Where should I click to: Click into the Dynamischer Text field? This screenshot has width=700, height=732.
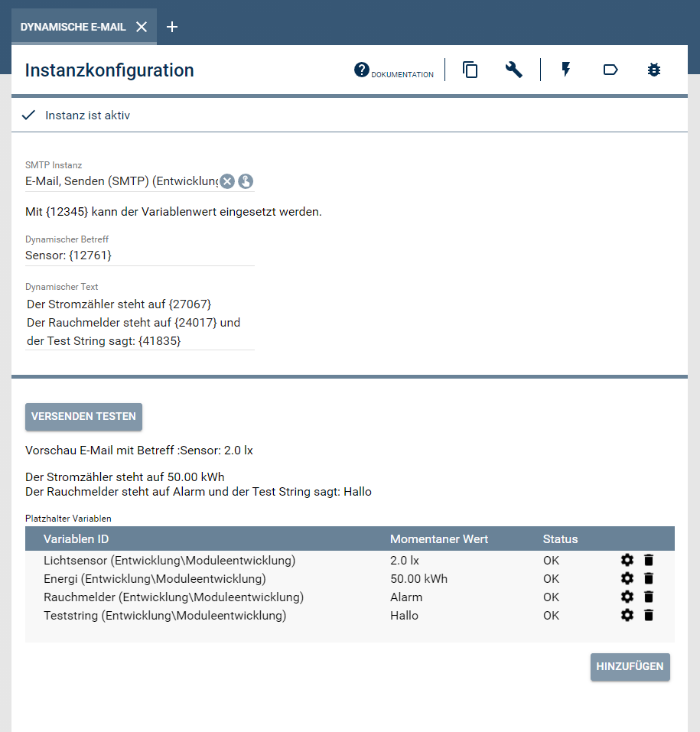(139, 323)
